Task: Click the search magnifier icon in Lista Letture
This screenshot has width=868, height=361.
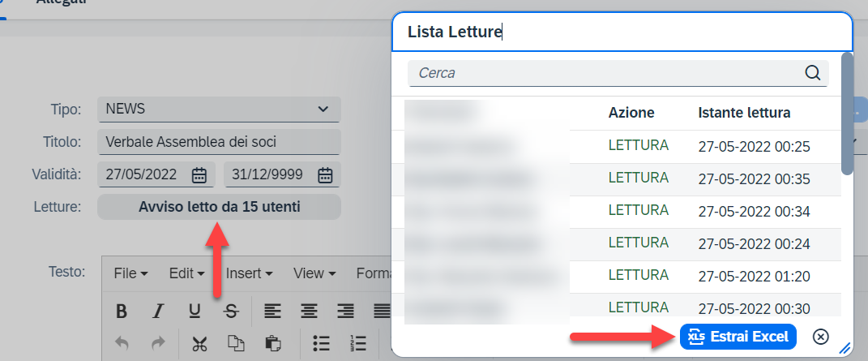Action: [x=813, y=73]
